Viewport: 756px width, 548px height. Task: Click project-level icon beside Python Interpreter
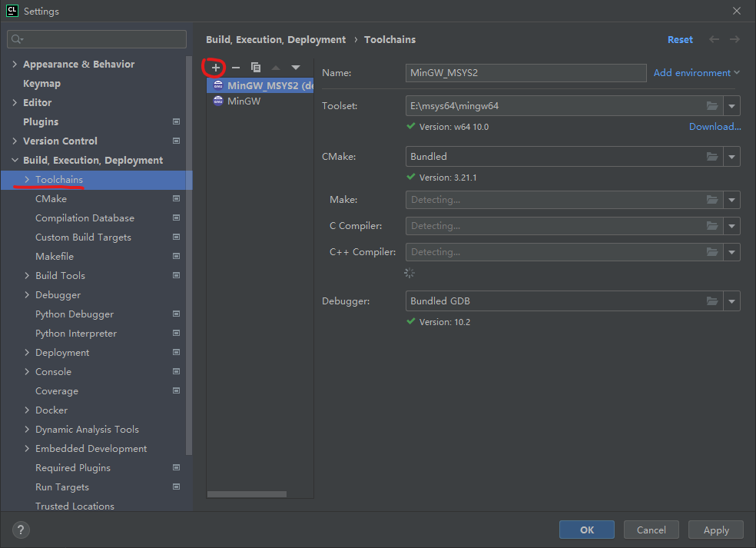click(x=177, y=334)
